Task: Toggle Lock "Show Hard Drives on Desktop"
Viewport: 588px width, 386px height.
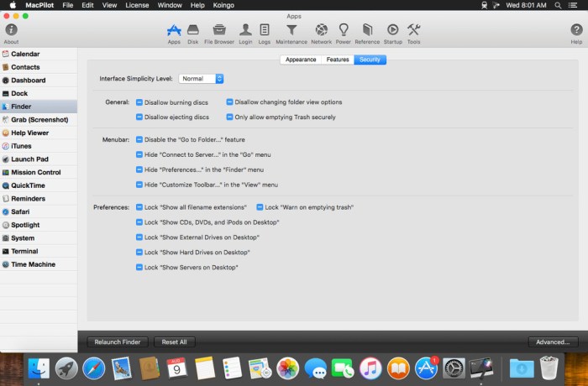Action: (139, 253)
